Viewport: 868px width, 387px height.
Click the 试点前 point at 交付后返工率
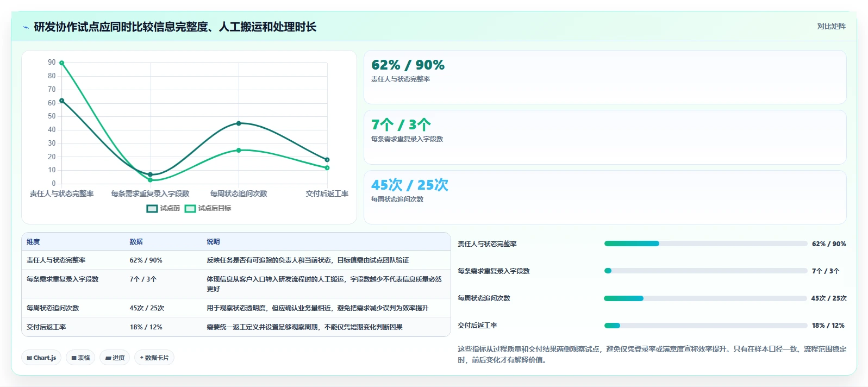click(327, 160)
